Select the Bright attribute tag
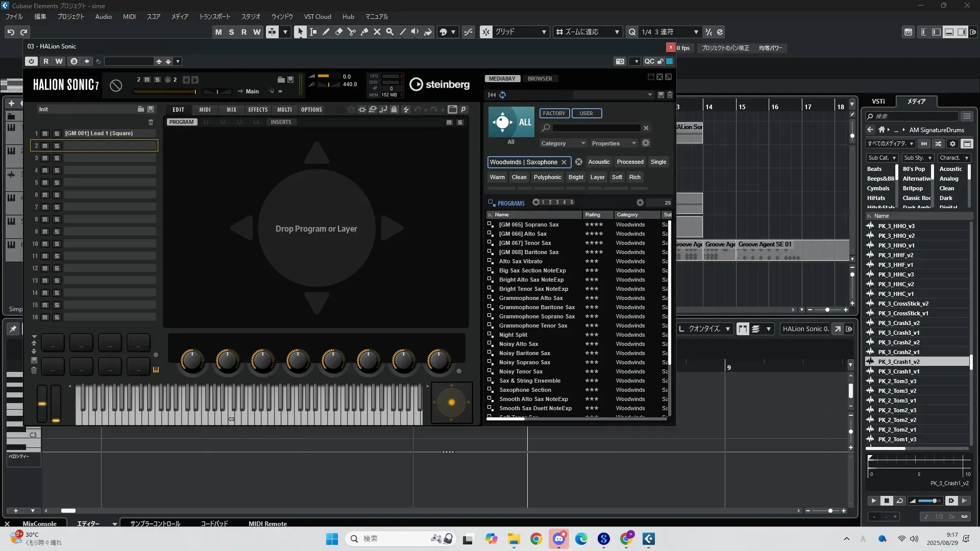 coord(576,177)
